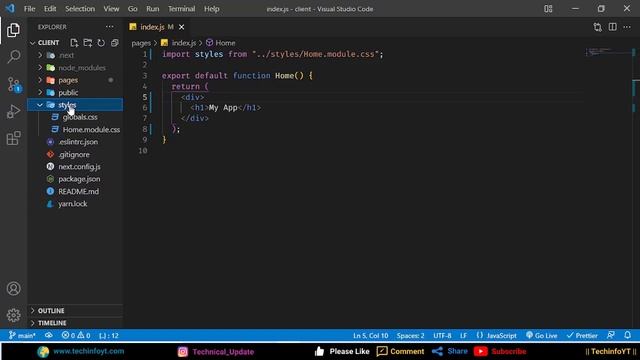640x360 pixels.
Task: Expand the TIMELINE section
Action: (75, 323)
